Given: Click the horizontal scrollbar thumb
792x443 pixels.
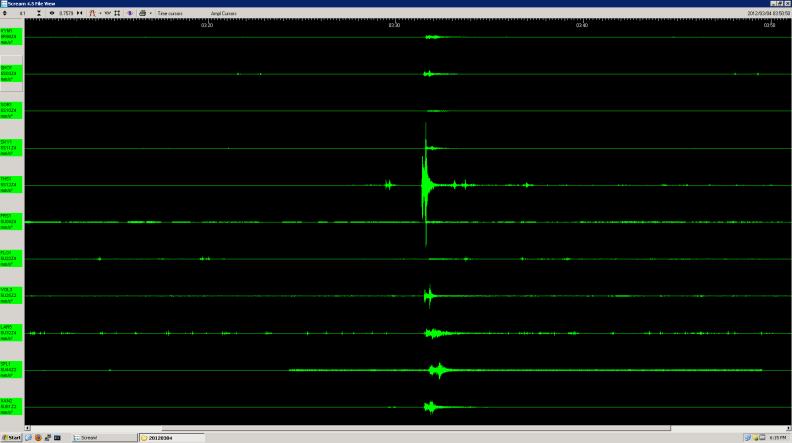Looking at the screenshot, I should coord(416,428).
